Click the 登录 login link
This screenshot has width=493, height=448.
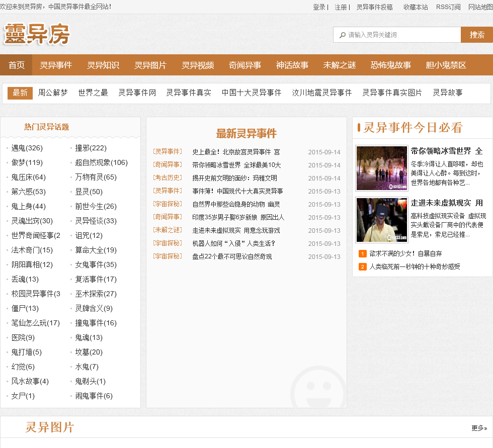tap(319, 7)
